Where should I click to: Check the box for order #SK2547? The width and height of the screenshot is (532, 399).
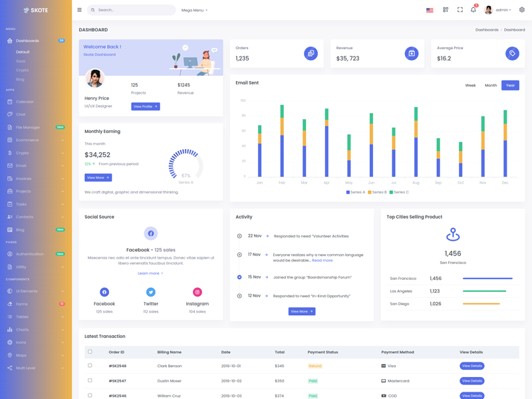pos(90,380)
